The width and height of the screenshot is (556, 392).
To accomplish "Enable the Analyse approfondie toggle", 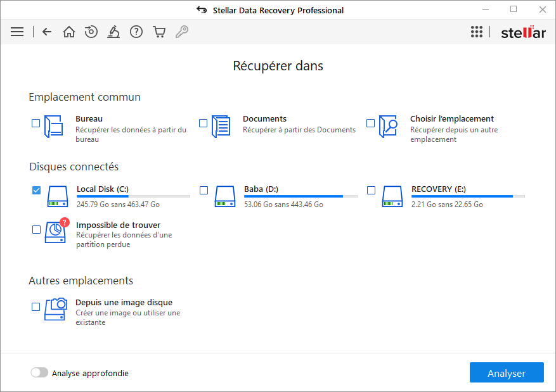I will tap(39, 373).
